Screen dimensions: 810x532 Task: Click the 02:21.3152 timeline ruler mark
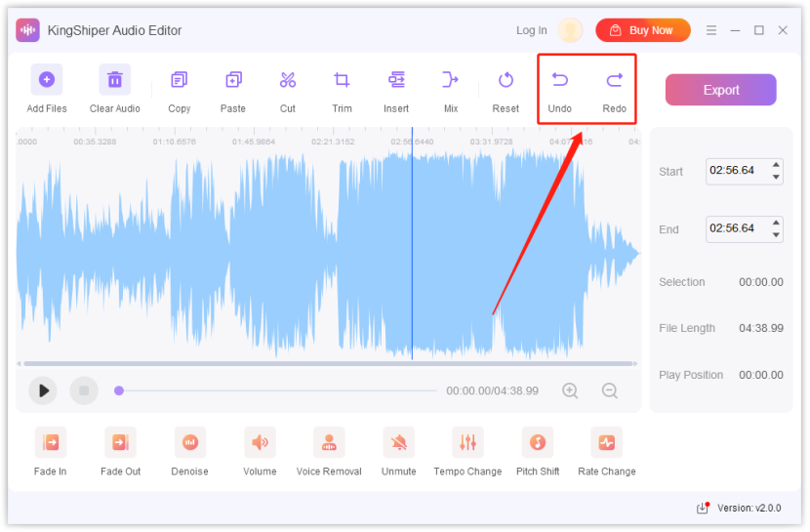point(333,142)
